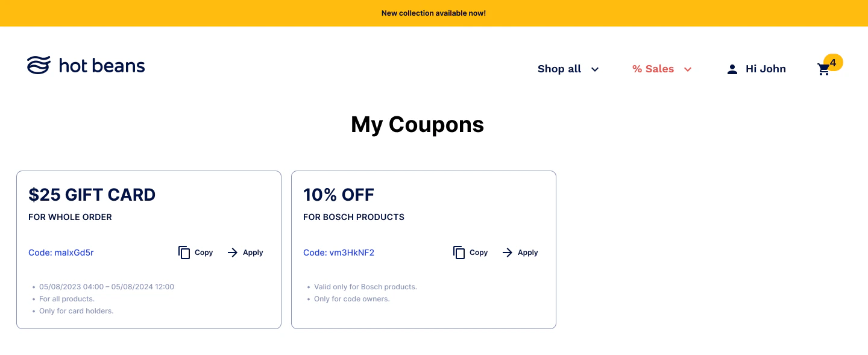Copy the $25 gift card code
The height and width of the screenshot is (355, 868).
click(195, 253)
